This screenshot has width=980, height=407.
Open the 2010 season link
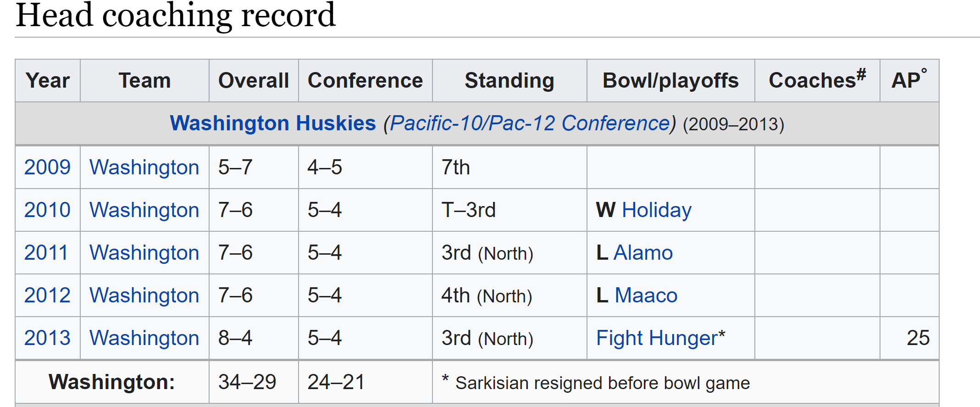click(47, 210)
